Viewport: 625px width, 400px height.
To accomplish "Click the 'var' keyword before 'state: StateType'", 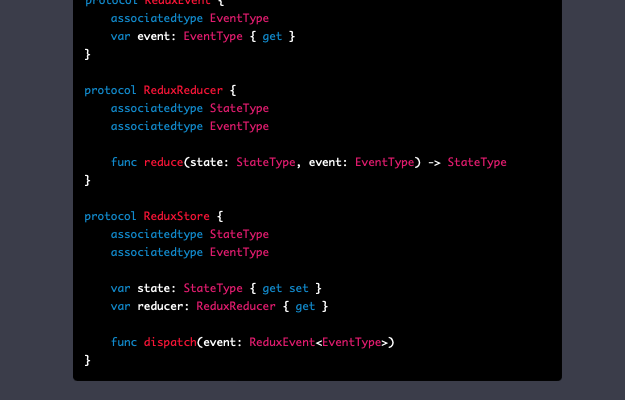I will click(120, 288).
